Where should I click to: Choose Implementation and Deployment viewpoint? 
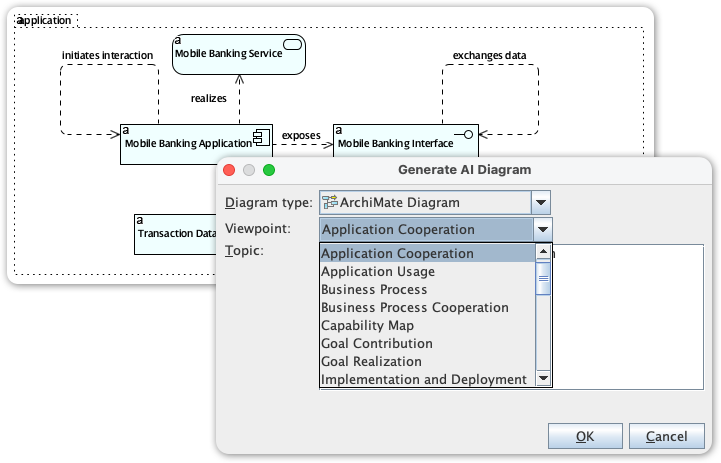(423, 379)
